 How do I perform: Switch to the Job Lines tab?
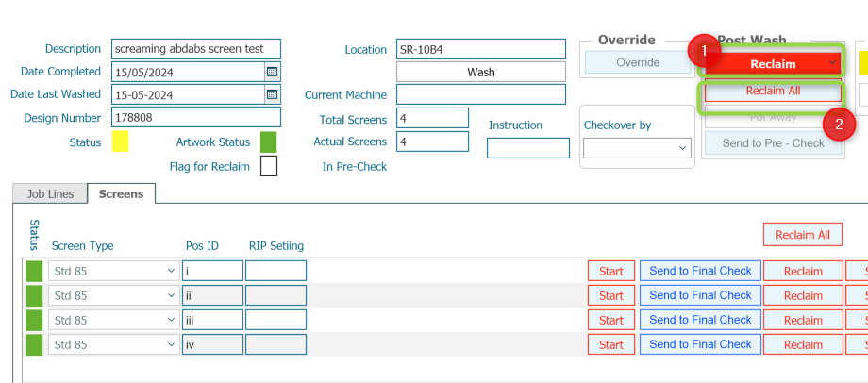coord(50,194)
